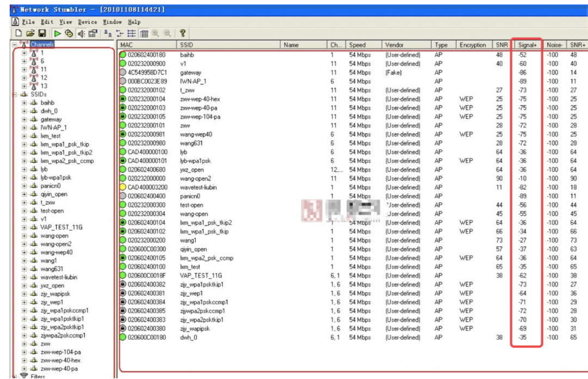Click MAC 020600C0018F in the list
Screen dimensions: 588x379
146,276
